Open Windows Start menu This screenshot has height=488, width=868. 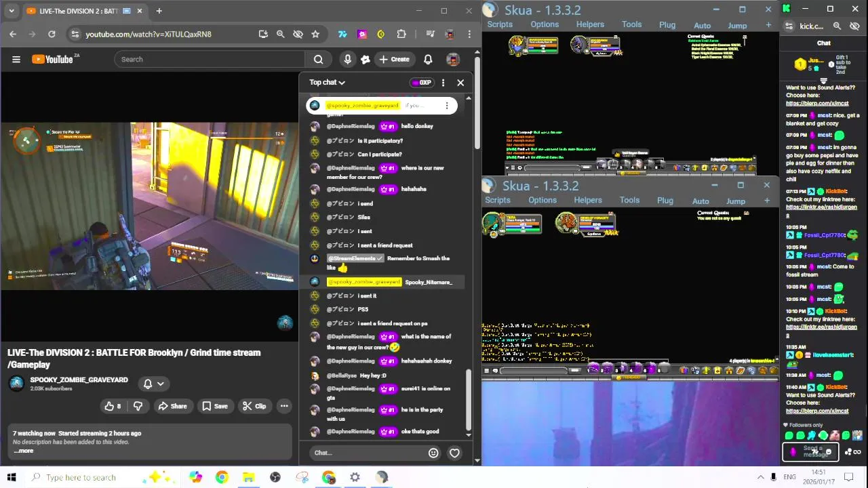[x=12, y=477]
